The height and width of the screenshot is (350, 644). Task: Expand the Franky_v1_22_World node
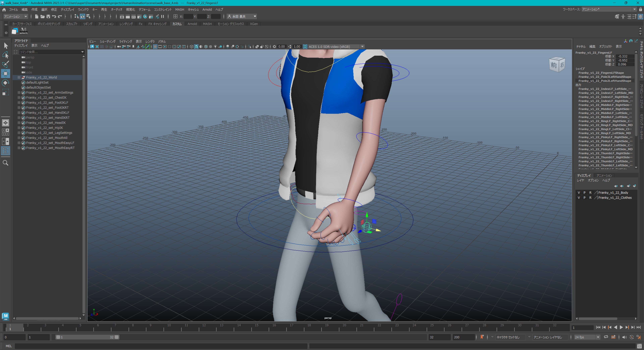pyautogui.click(x=19, y=77)
